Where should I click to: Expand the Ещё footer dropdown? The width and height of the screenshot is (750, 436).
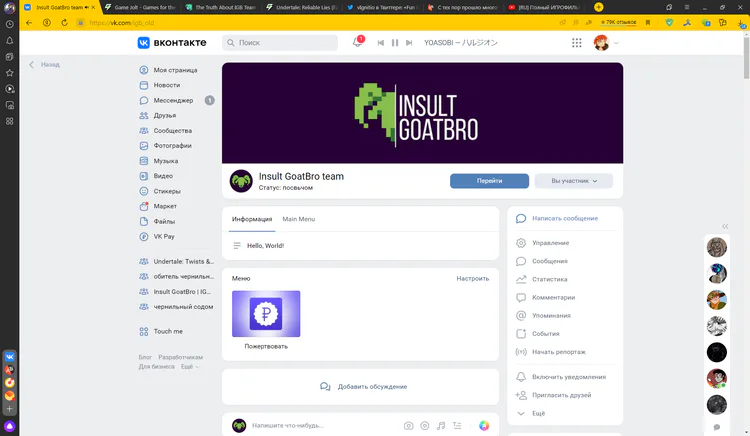pos(189,367)
